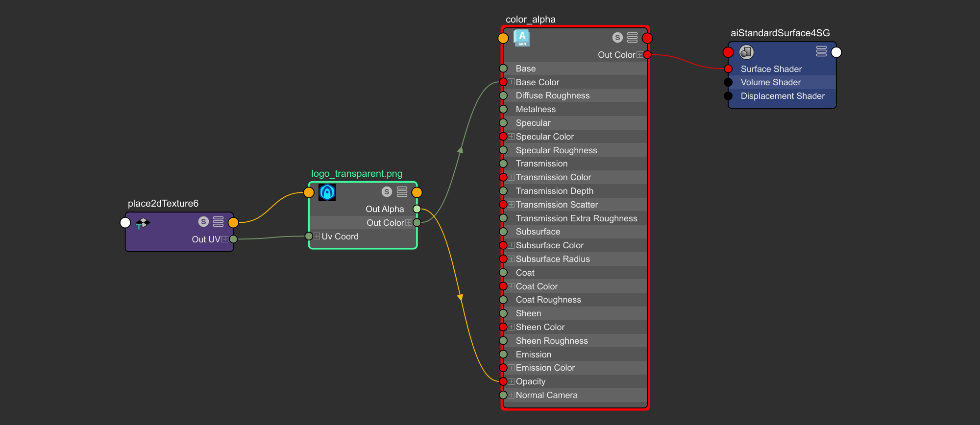
Task: Toggle view mode bars on place2dTexture6 node
Action: (x=219, y=222)
